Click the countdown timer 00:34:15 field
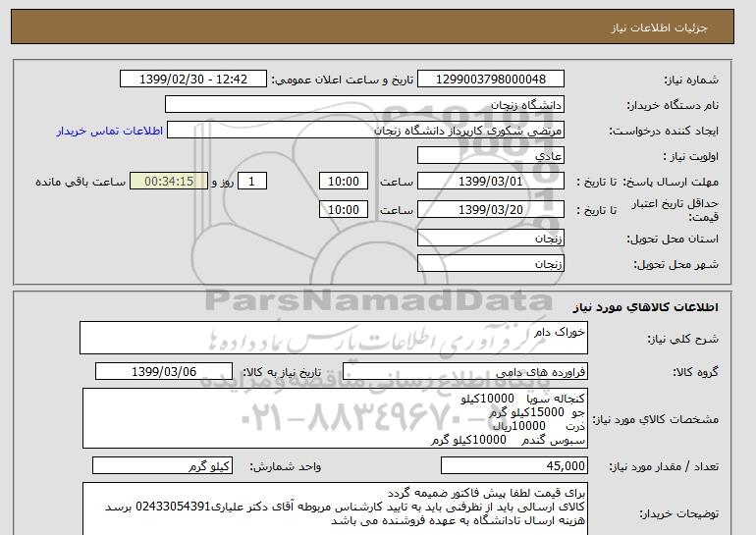 (x=169, y=182)
